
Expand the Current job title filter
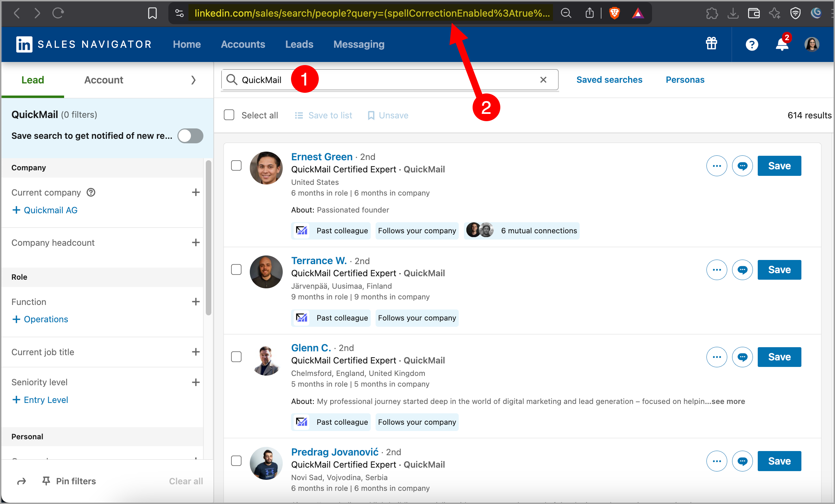pos(196,352)
